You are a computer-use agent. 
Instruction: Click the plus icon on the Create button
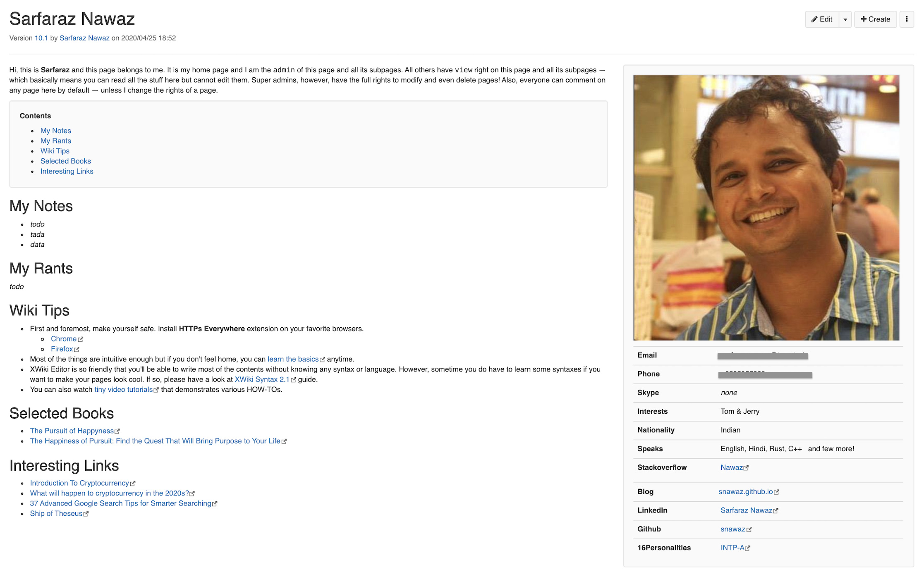(x=864, y=19)
